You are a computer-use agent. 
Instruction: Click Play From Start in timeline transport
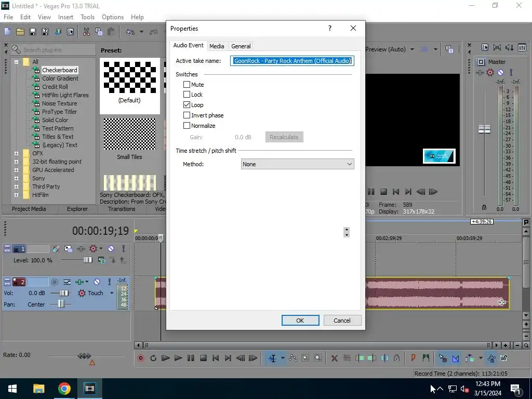166,358
